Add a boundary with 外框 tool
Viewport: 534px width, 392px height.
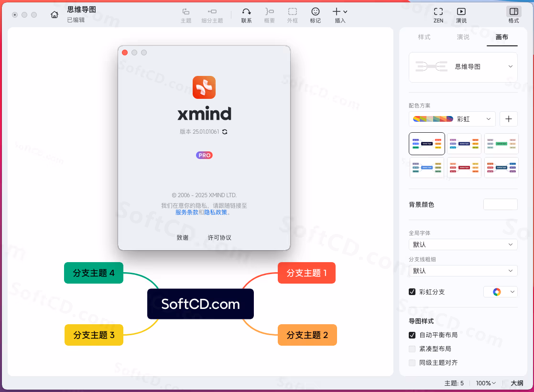pos(293,16)
